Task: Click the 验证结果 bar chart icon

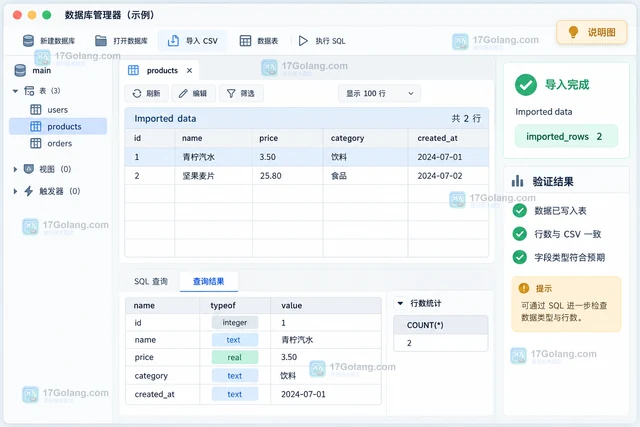Action: tap(518, 181)
